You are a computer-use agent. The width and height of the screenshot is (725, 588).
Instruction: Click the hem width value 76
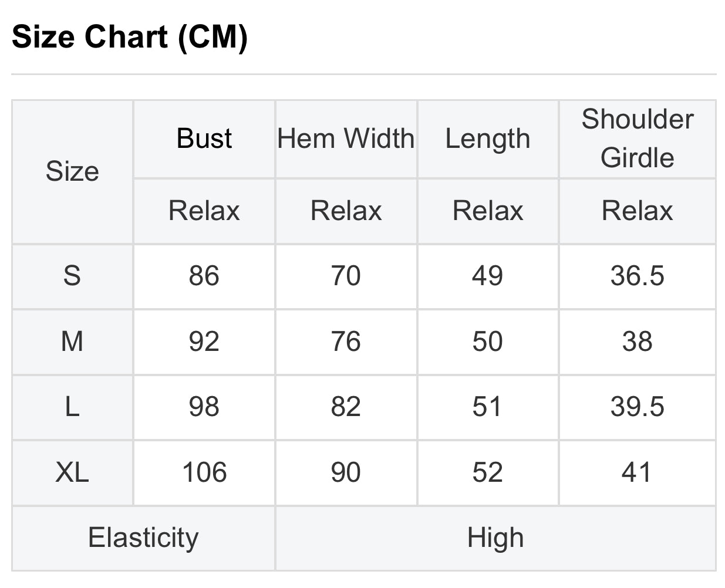pyautogui.click(x=346, y=342)
